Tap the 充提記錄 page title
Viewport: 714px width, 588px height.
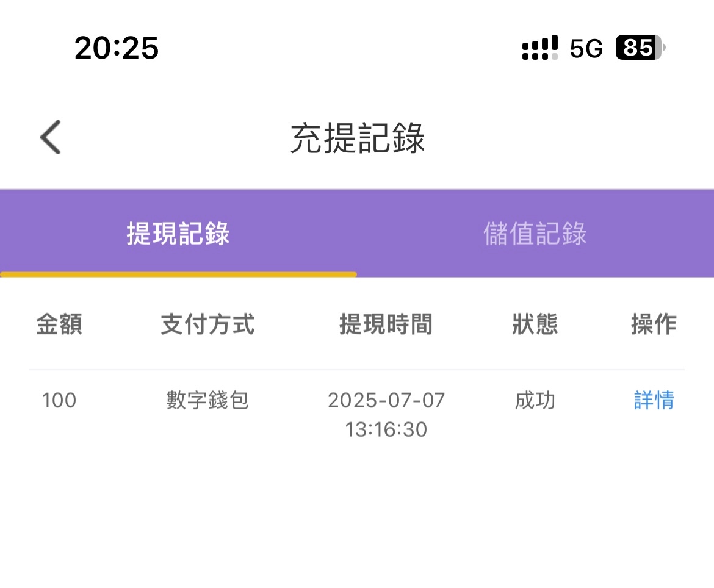[357, 138]
